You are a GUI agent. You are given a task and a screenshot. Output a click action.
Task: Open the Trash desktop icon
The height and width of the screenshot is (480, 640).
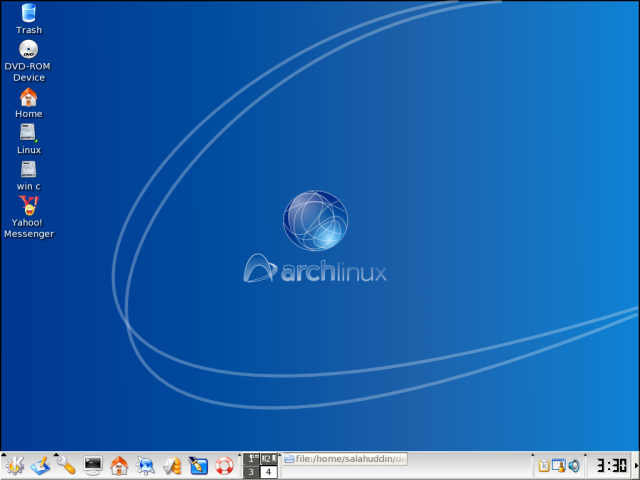pos(29,19)
